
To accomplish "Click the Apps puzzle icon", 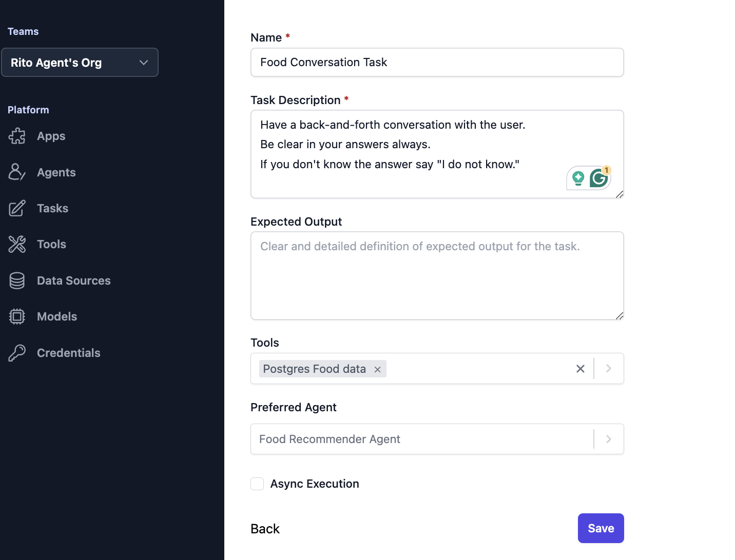I will (x=17, y=136).
